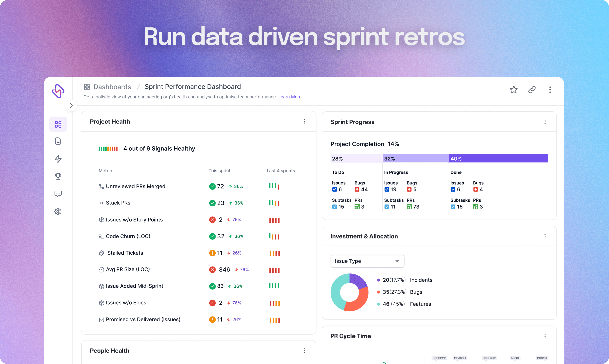
Task: Click the To Do PRs green icon
Action: (357, 207)
